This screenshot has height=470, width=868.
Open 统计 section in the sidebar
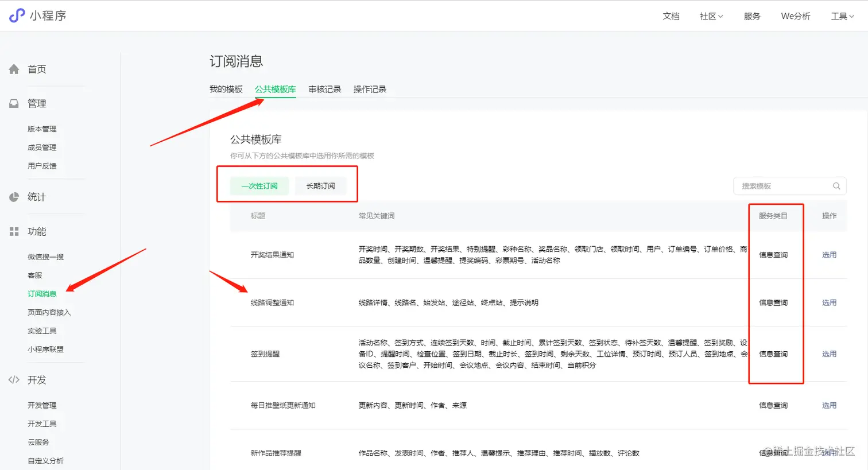(x=37, y=197)
